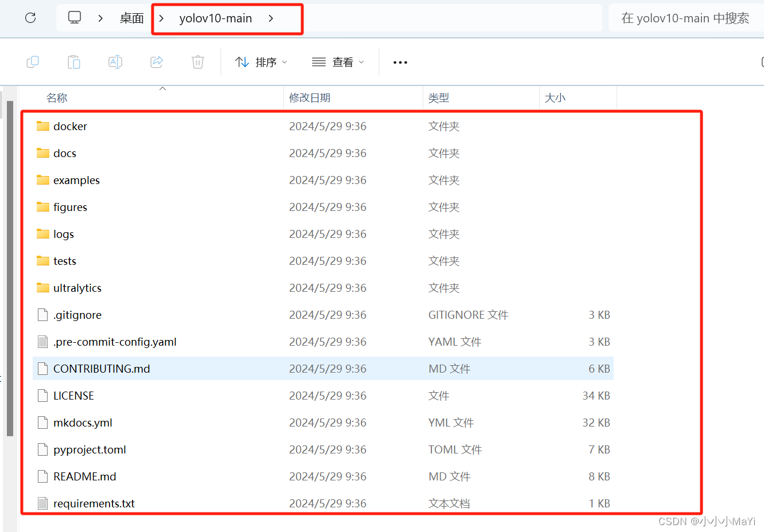
Task: Click the GITIGNORE 文件 type cell
Action: (x=468, y=315)
